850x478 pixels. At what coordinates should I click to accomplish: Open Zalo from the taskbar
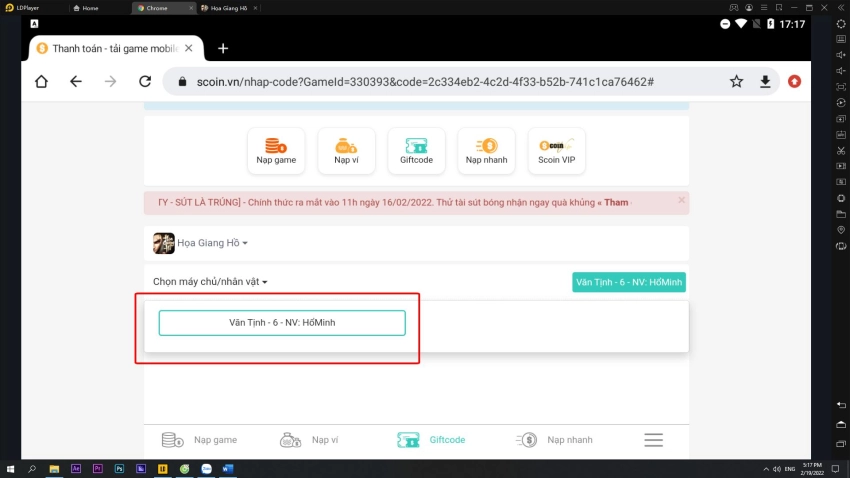point(206,469)
